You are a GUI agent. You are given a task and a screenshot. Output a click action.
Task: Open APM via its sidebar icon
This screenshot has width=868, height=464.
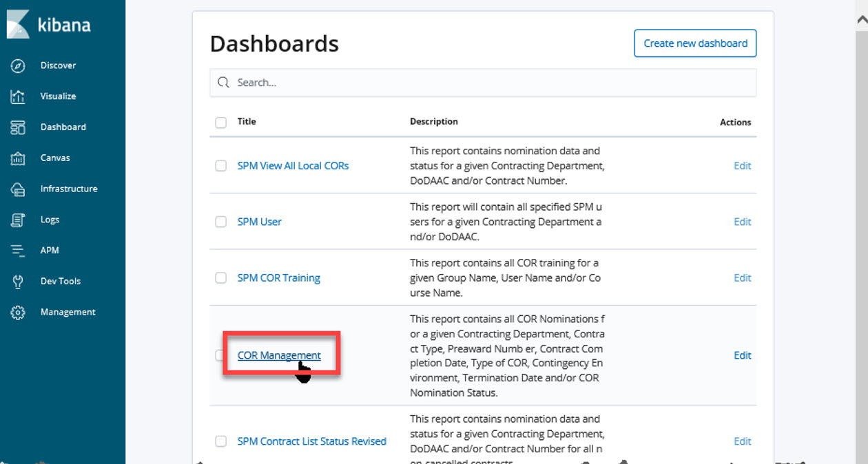[18, 251]
